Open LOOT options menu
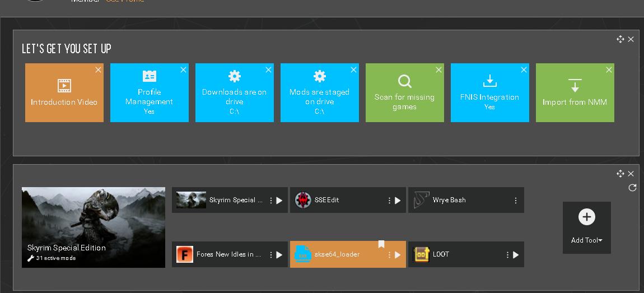 507,255
